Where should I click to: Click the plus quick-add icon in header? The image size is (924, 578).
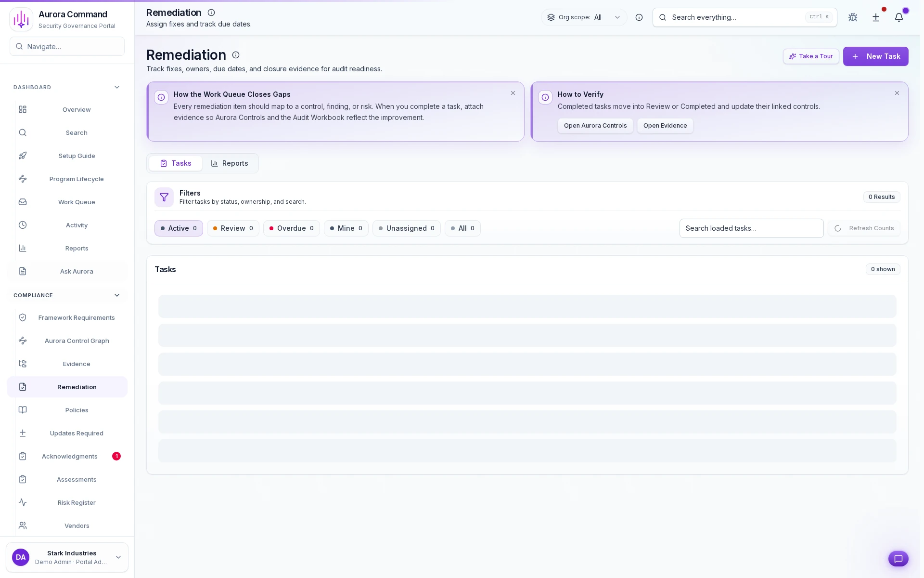tap(876, 17)
